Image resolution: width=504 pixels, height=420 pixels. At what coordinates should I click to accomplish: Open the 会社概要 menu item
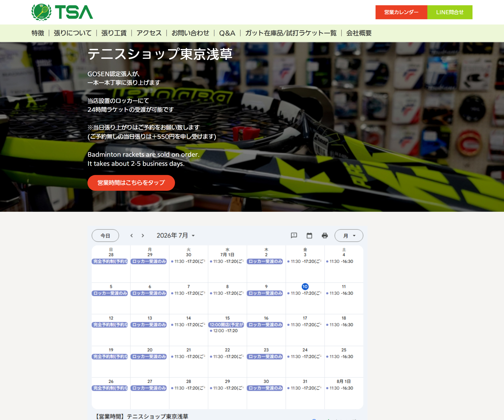coord(359,33)
